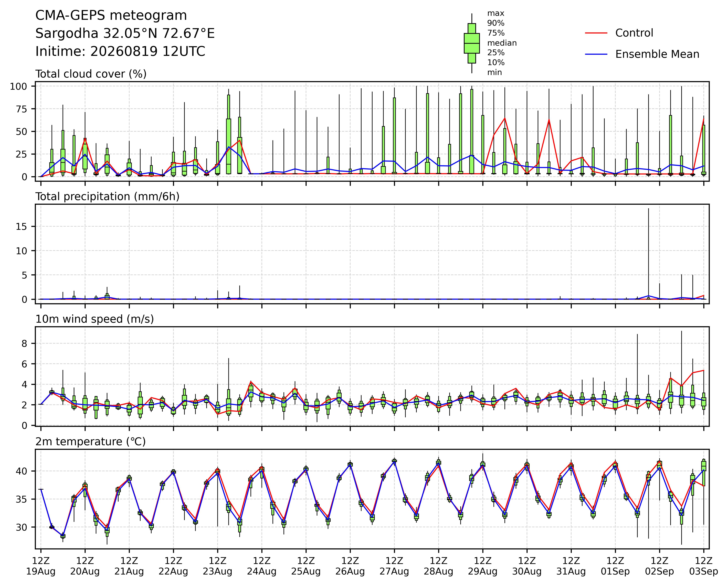Click the 12Z 19Aug axis label
The height and width of the screenshot is (586, 728).
41,566
